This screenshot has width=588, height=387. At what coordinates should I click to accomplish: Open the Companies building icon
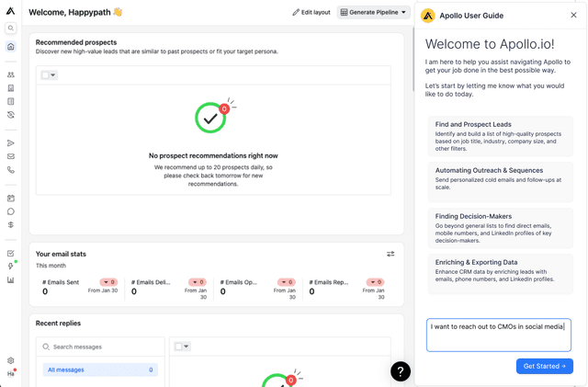10,88
